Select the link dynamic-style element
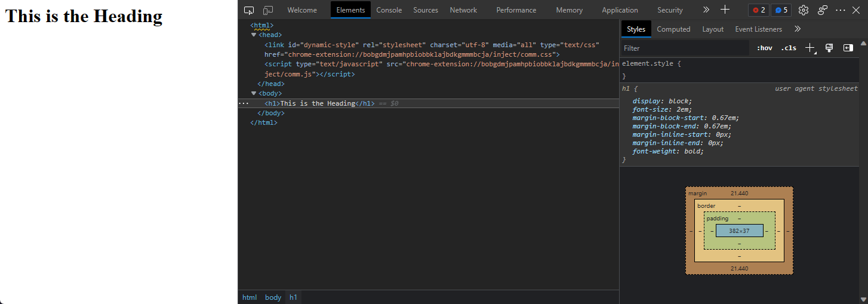 [432, 50]
